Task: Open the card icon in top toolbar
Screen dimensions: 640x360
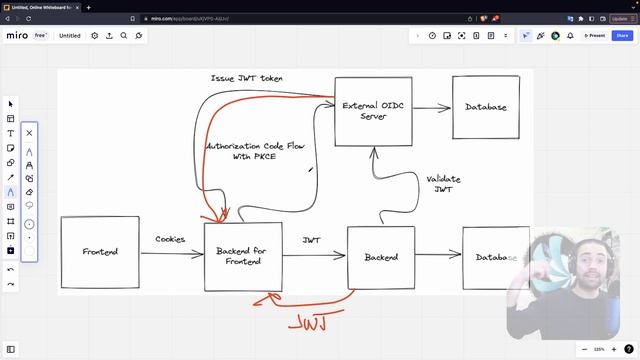Action: coord(476,36)
